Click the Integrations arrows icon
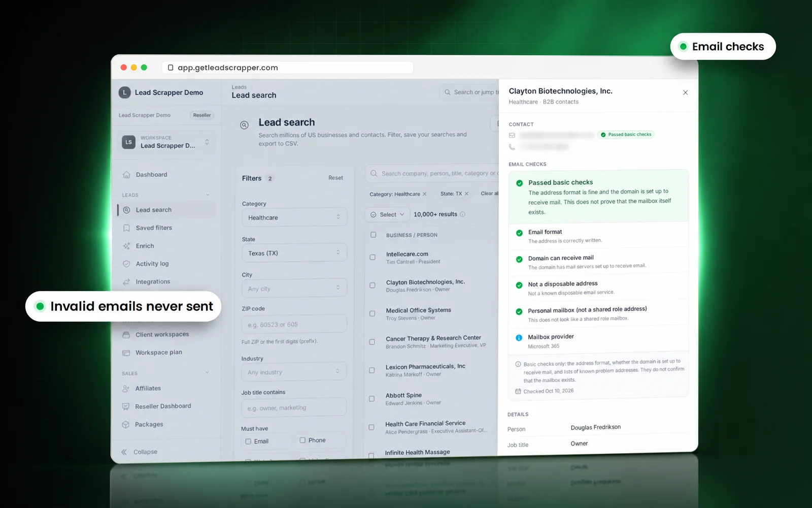This screenshot has width=812, height=508. click(126, 282)
